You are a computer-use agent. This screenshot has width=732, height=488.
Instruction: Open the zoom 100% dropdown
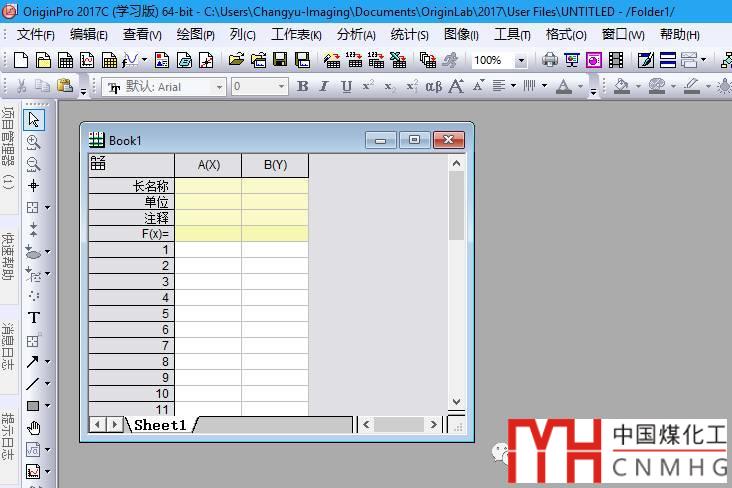coord(521,61)
